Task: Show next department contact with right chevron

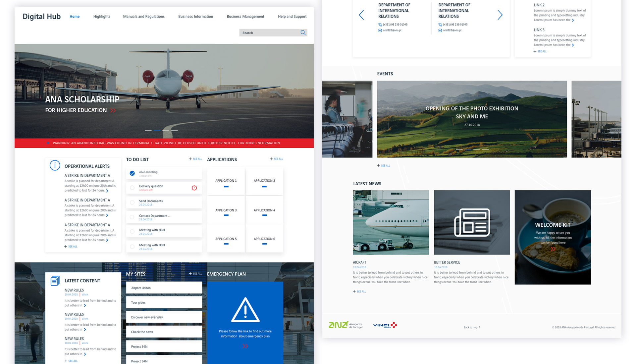Action: coord(500,15)
